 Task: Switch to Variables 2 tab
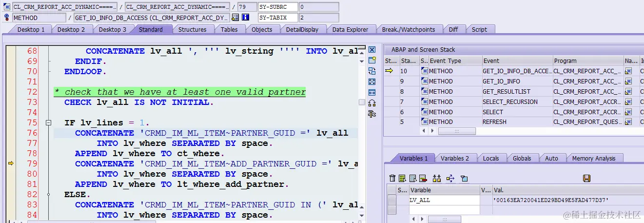455,158
